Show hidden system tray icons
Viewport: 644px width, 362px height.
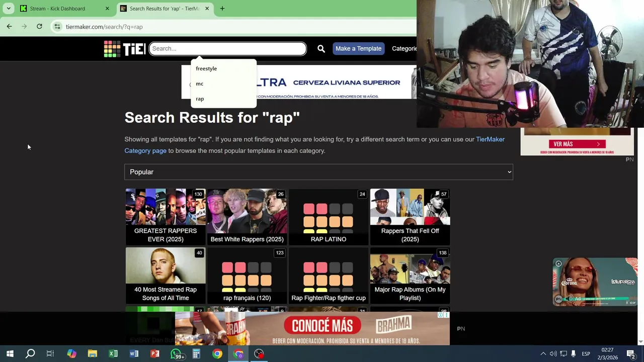[543, 354]
